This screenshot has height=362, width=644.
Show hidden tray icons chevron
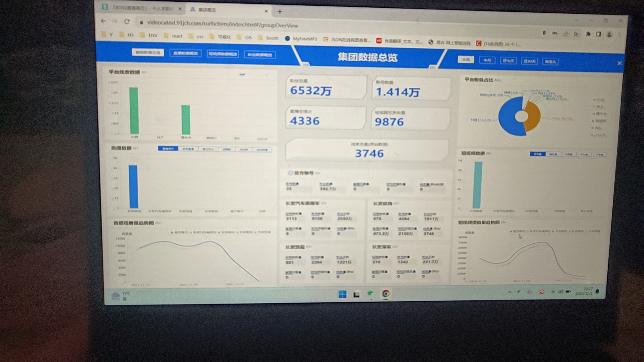coord(509,292)
